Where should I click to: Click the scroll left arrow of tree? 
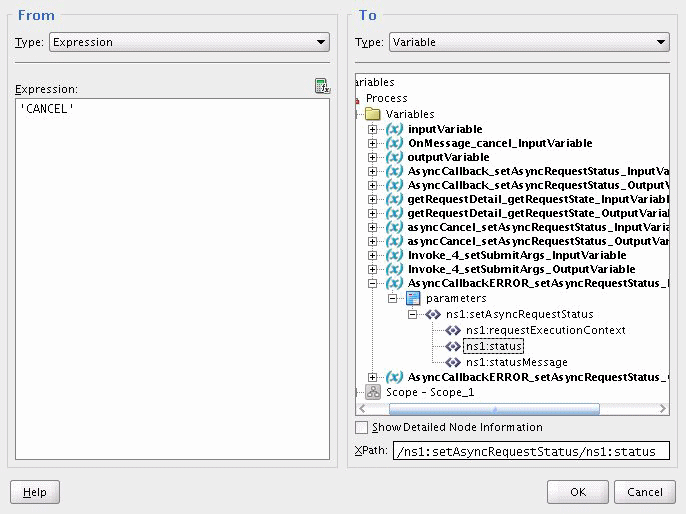click(362, 409)
